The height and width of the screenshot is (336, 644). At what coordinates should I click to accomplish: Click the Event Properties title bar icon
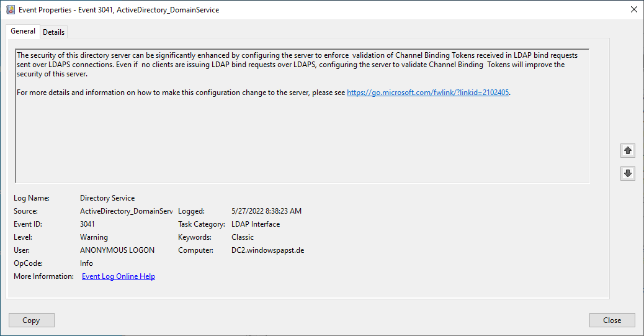click(10, 10)
